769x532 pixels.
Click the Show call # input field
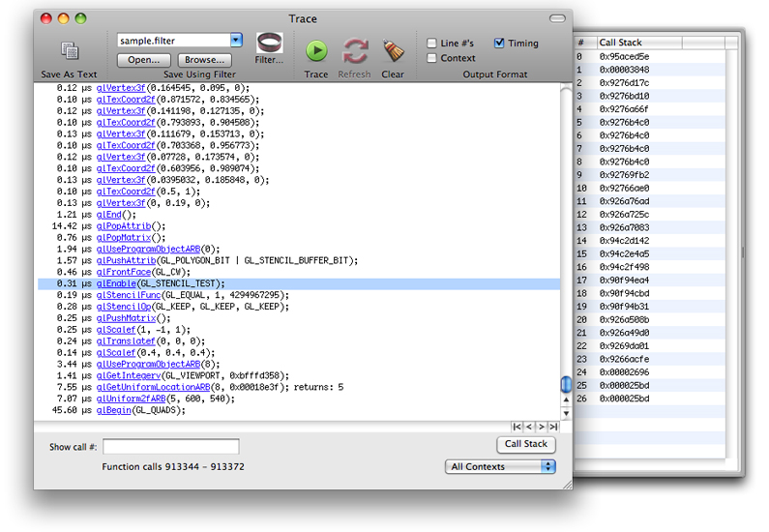(171, 447)
